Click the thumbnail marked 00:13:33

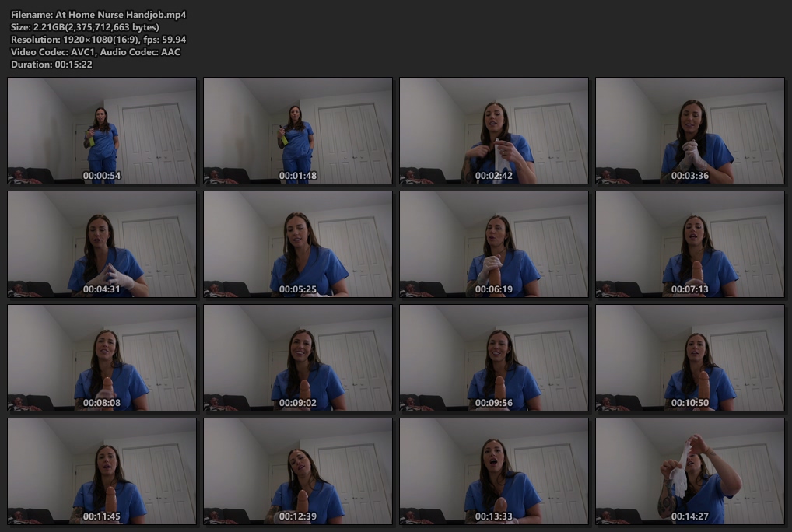(494, 471)
